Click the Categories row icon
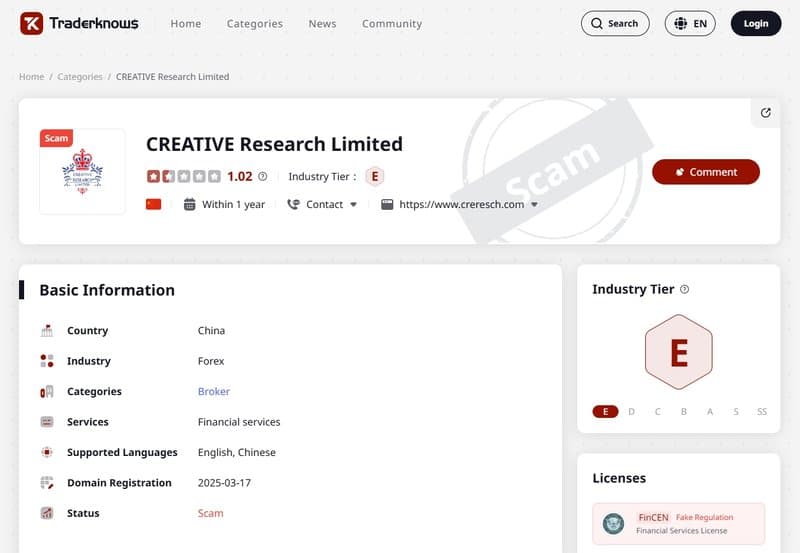Viewport: 800px width, 553px height. [x=47, y=391]
